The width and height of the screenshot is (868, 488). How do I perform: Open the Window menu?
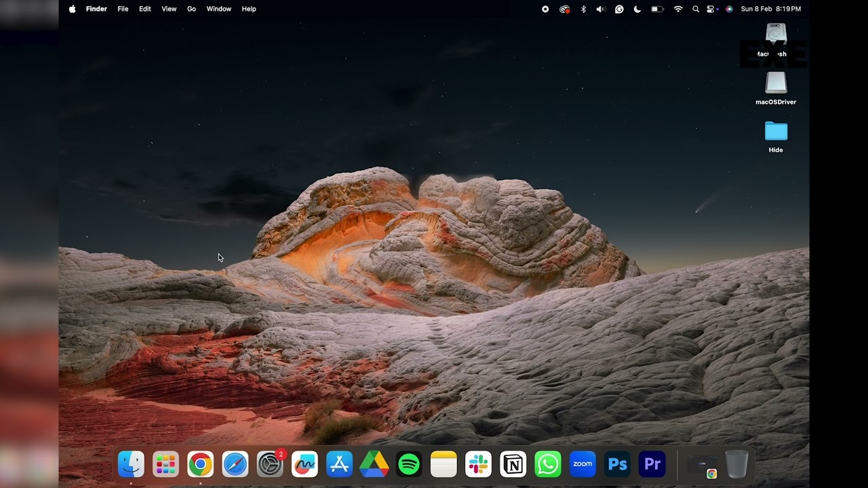coord(218,9)
